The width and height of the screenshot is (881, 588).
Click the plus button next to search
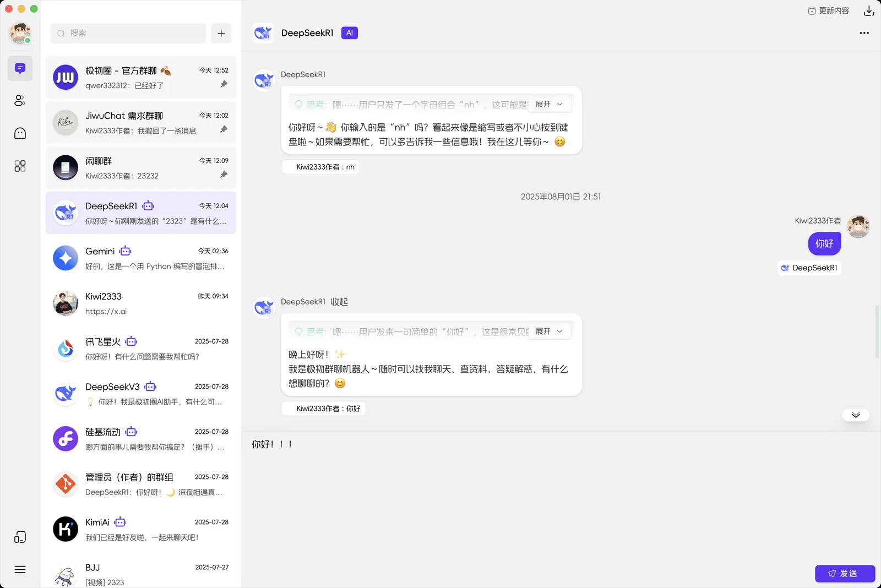(x=221, y=33)
